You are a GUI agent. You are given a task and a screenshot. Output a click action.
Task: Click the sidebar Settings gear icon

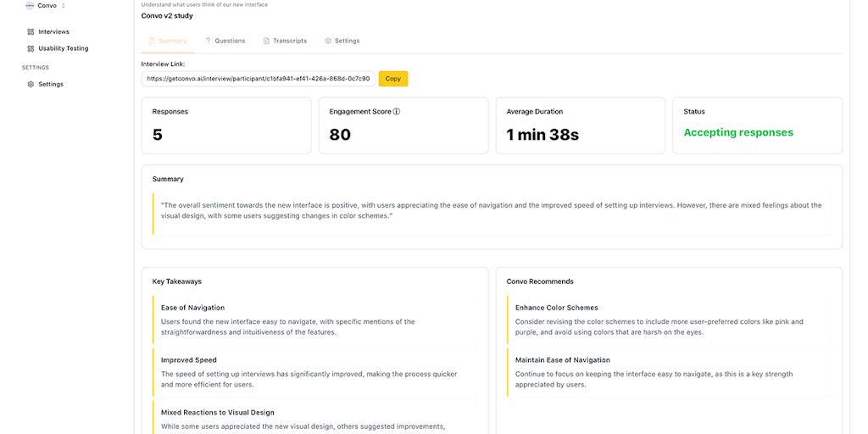(31, 85)
